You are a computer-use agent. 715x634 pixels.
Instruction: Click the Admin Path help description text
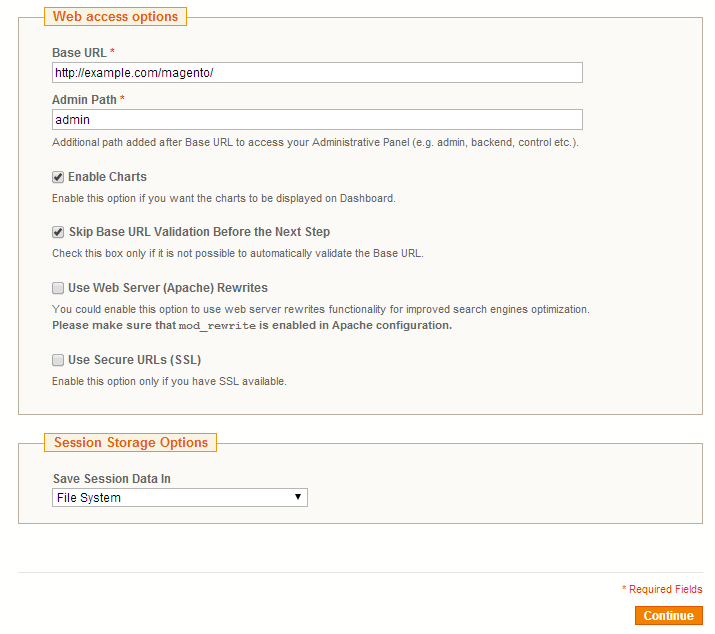pos(315,143)
